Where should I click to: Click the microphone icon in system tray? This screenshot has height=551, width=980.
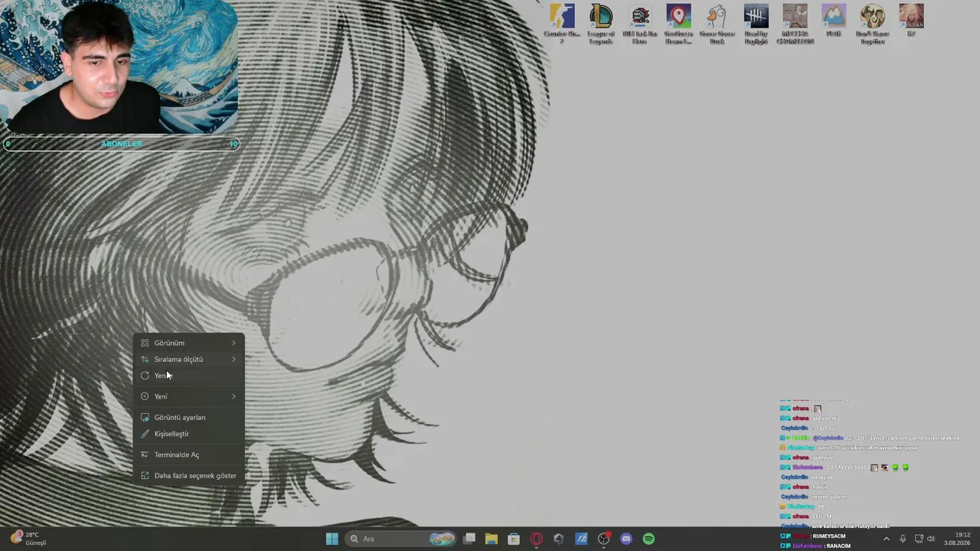(x=903, y=539)
